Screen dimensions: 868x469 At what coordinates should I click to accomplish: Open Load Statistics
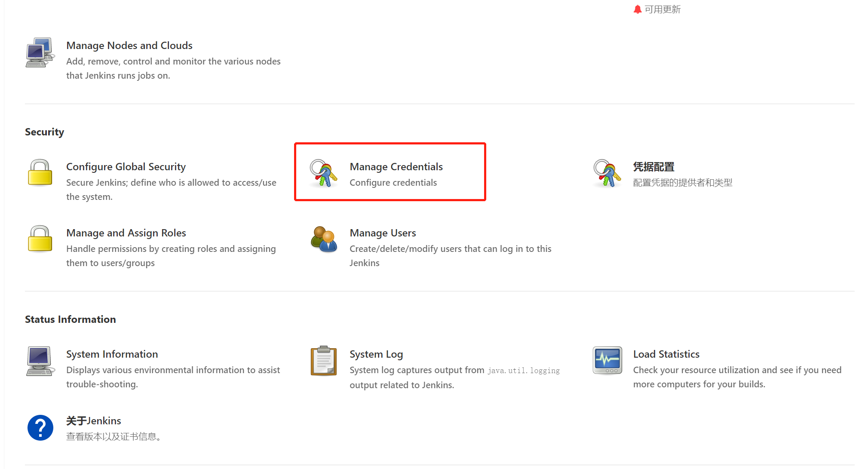tap(666, 354)
